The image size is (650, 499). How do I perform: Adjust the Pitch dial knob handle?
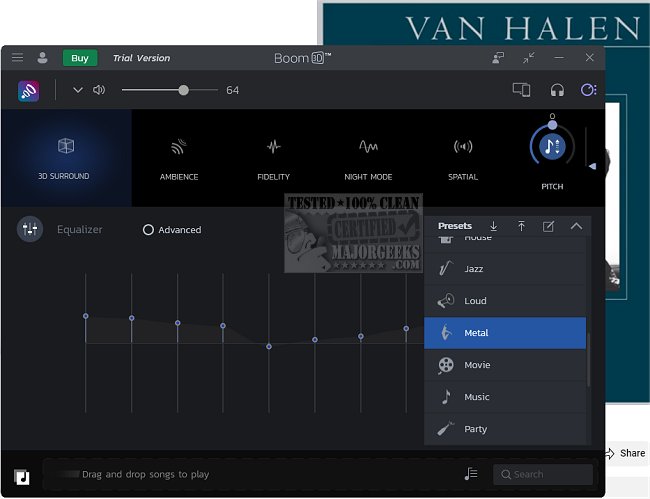coord(552,125)
